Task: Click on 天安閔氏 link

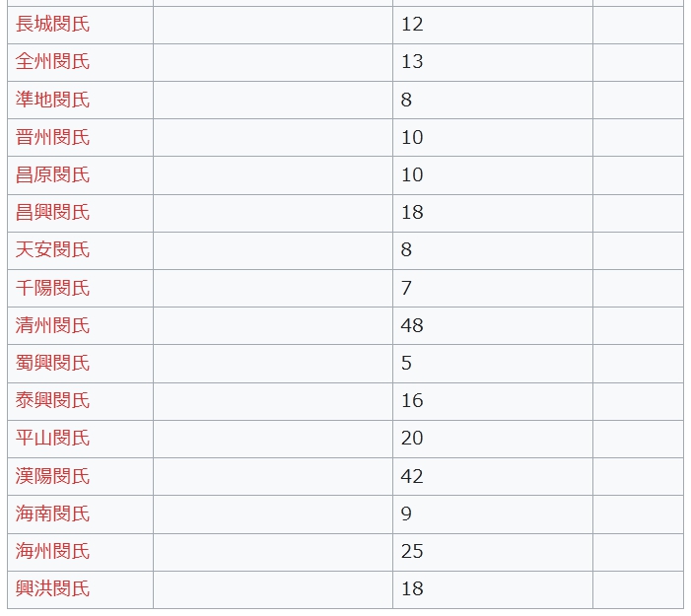Action: 52,249
